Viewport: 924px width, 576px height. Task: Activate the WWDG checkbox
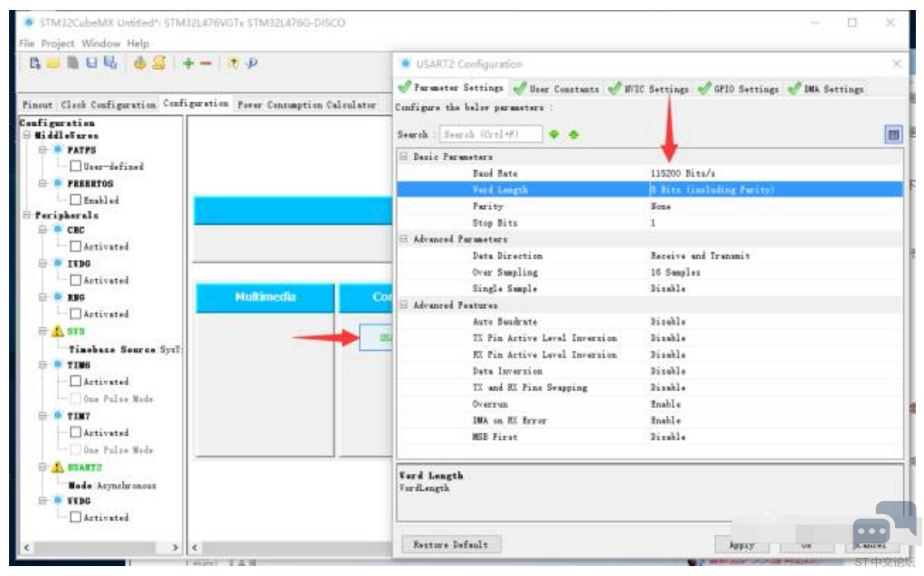point(75,517)
